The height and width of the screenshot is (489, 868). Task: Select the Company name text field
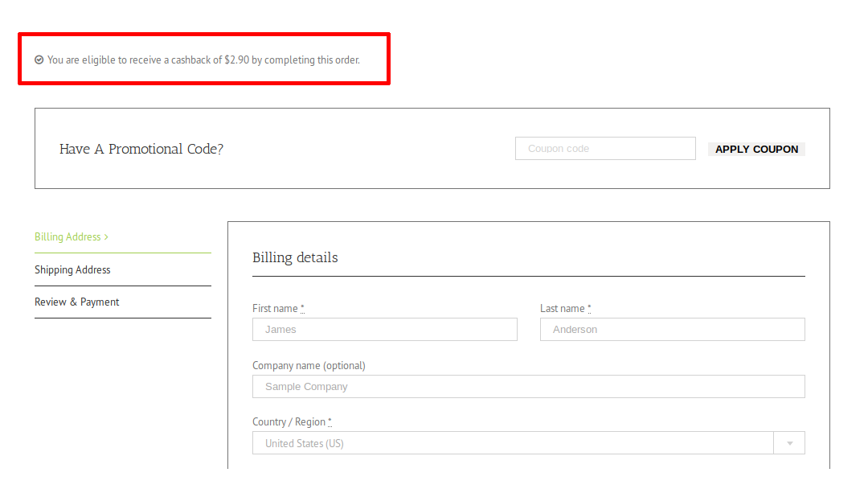click(x=528, y=387)
